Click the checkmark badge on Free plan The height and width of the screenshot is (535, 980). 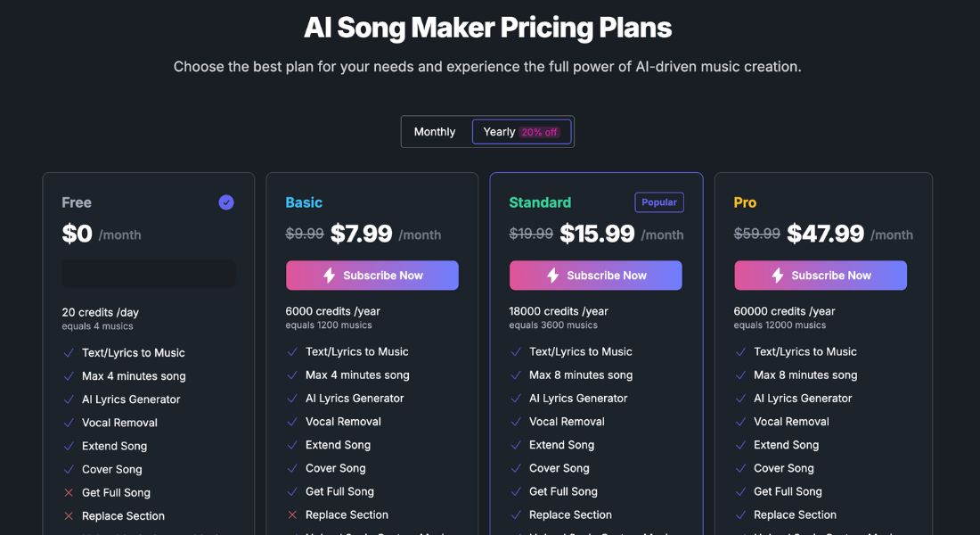(226, 202)
